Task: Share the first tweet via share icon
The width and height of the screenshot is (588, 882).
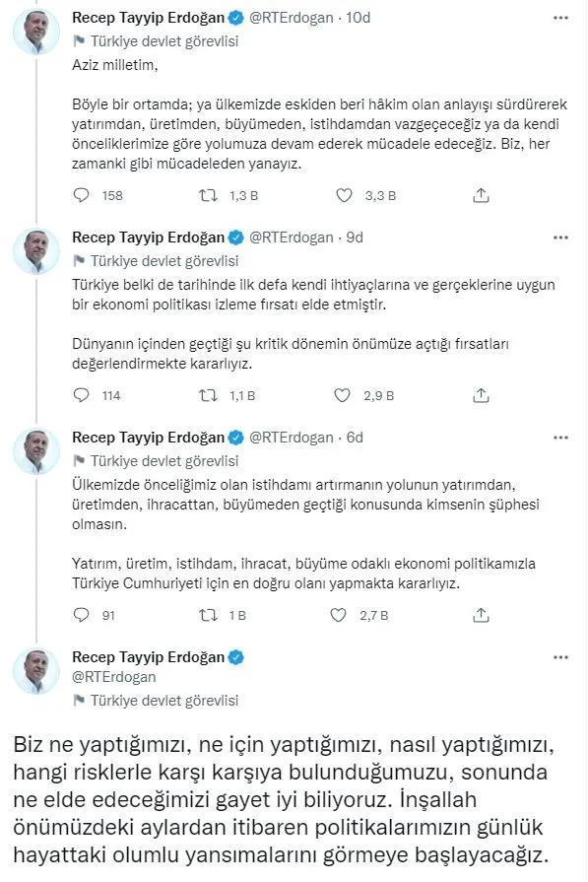Action: tap(481, 195)
